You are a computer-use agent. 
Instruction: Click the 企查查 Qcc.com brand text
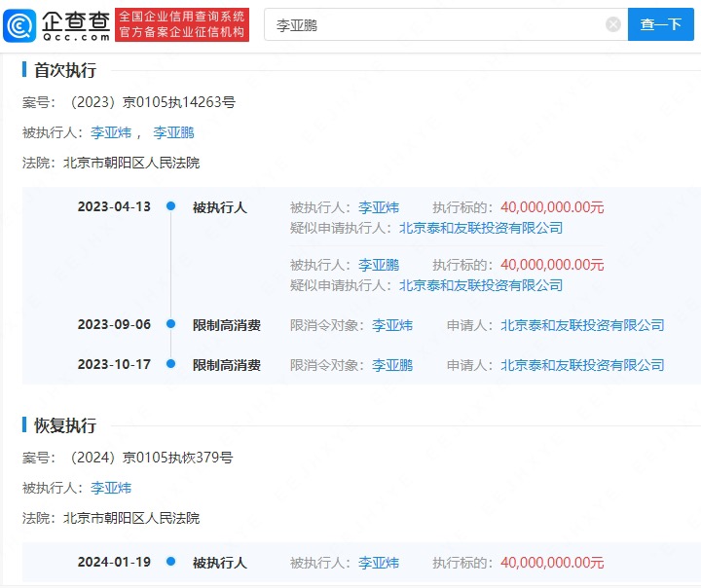tap(77, 26)
